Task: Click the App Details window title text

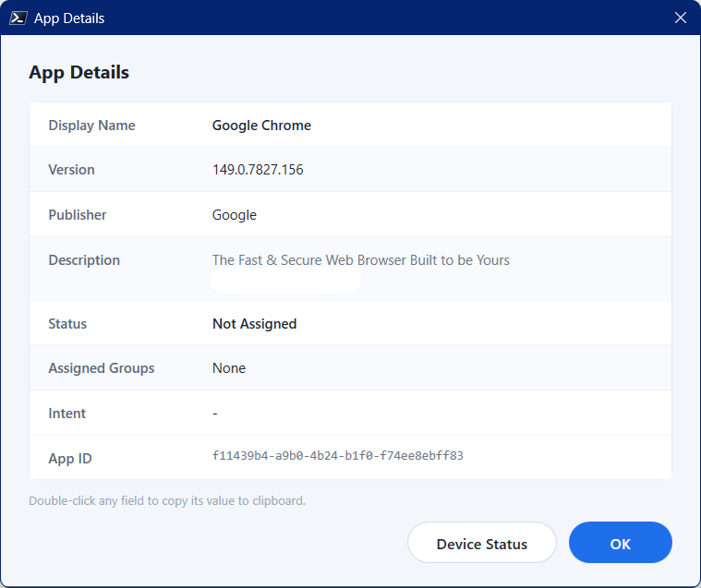Action: click(69, 18)
